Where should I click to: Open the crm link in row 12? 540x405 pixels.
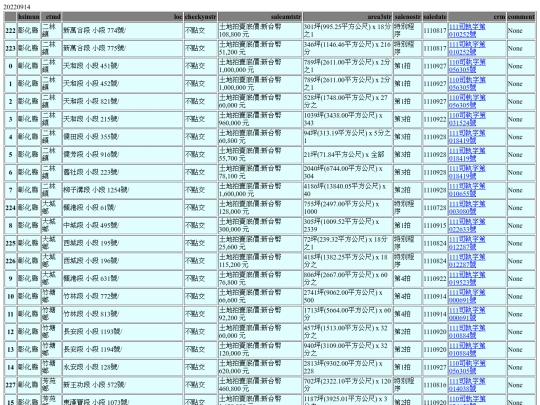[x=467, y=332]
